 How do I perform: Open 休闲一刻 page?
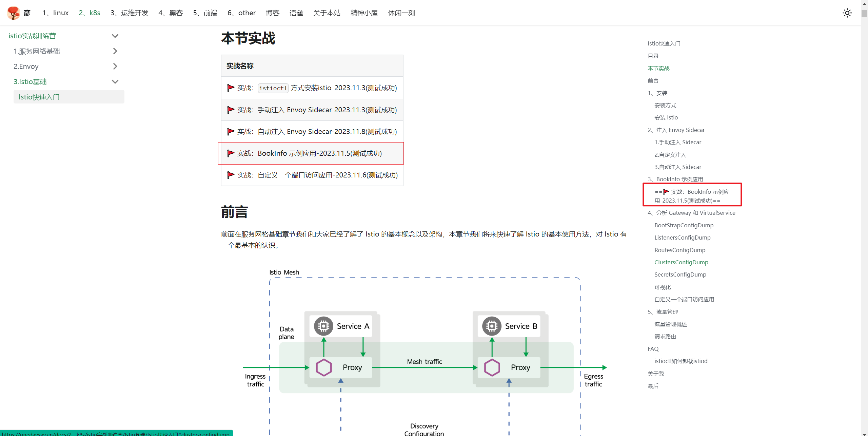401,13
